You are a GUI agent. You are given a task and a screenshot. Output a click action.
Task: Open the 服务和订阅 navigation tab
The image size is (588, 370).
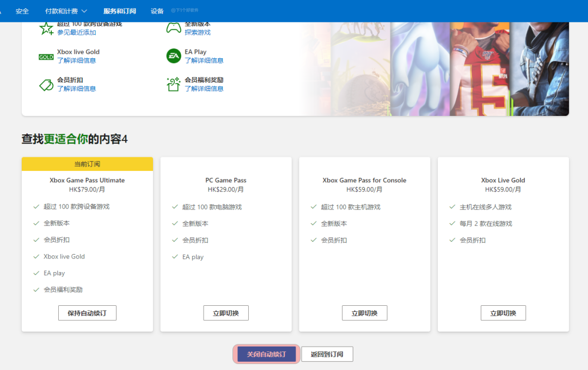[x=120, y=11]
